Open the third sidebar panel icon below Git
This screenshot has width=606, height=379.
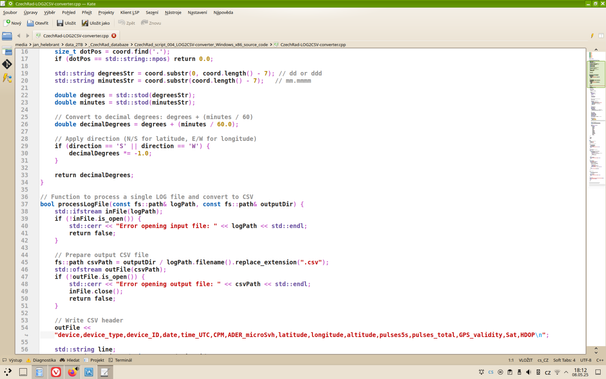(7, 78)
